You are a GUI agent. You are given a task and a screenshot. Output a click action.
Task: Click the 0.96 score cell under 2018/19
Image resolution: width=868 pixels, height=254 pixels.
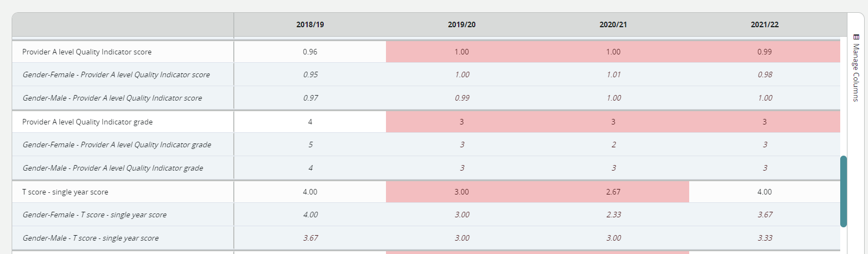(x=310, y=52)
